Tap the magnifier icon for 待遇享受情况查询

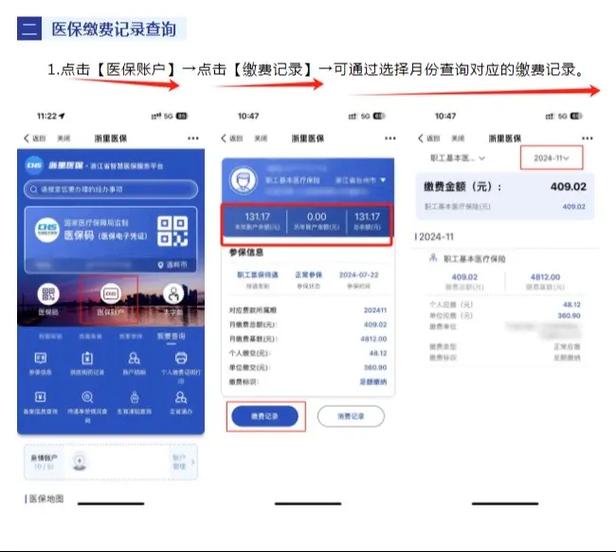[x=87, y=397]
